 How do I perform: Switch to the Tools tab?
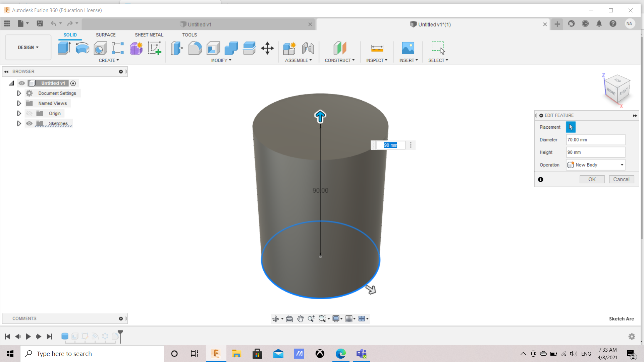point(190,35)
